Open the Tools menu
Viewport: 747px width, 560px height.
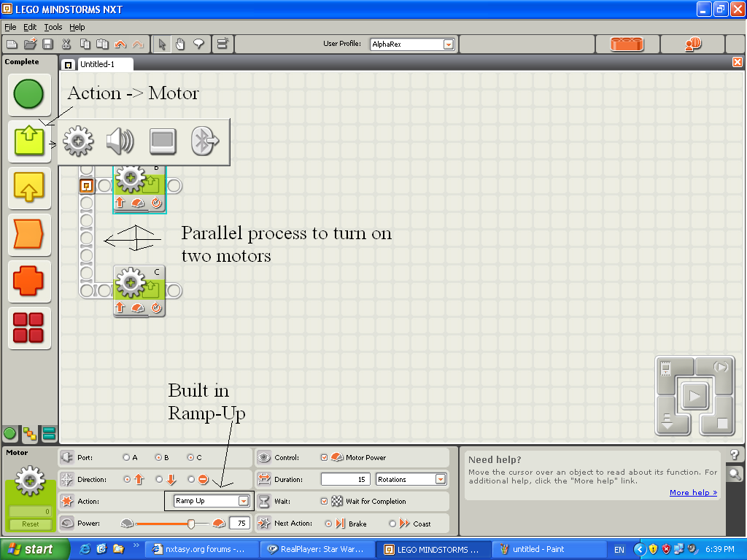[53, 27]
